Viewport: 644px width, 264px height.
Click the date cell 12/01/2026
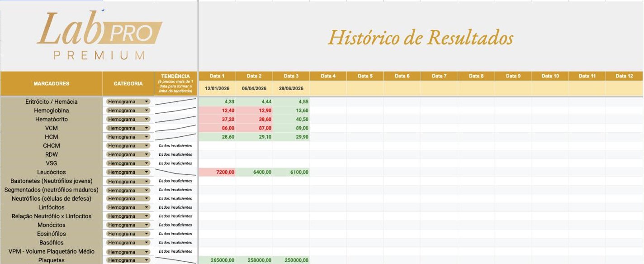(217, 88)
